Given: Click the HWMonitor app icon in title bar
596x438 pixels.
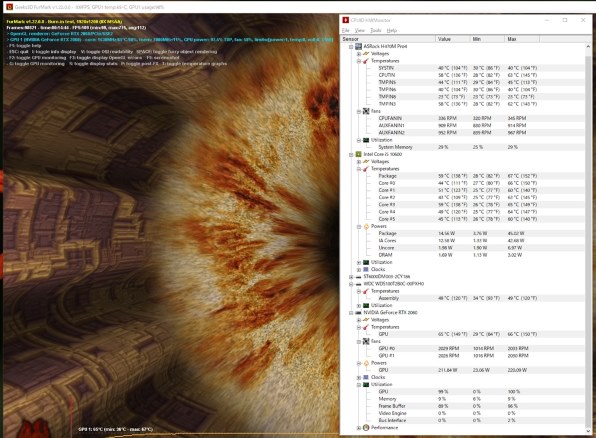Looking at the screenshot, I should coord(346,20).
